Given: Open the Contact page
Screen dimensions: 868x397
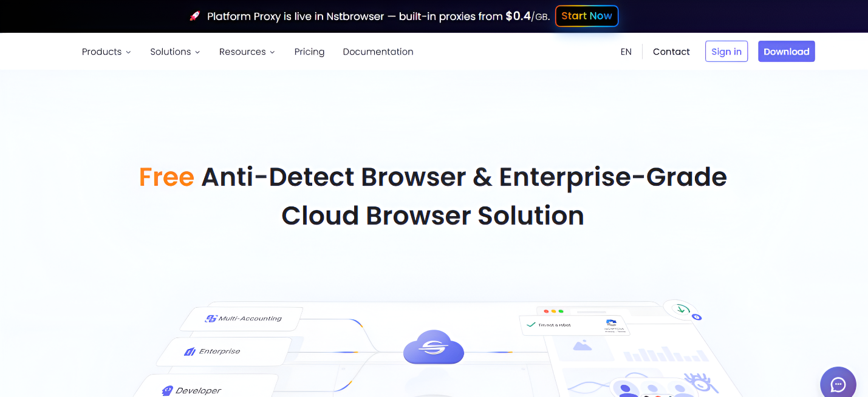Looking at the screenshot, I should 671,52.
